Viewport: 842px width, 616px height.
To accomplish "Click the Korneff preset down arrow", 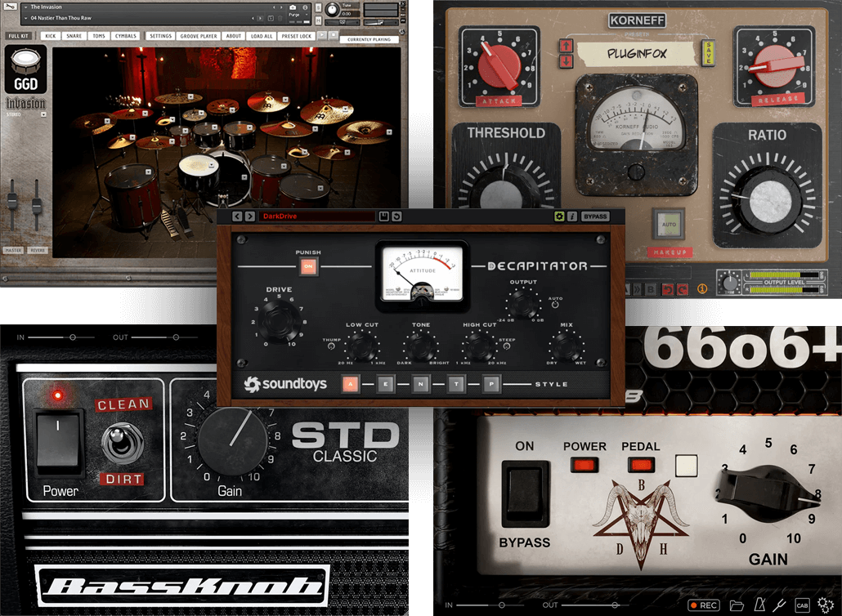I will pyautogui.click(x=566, y=60).
